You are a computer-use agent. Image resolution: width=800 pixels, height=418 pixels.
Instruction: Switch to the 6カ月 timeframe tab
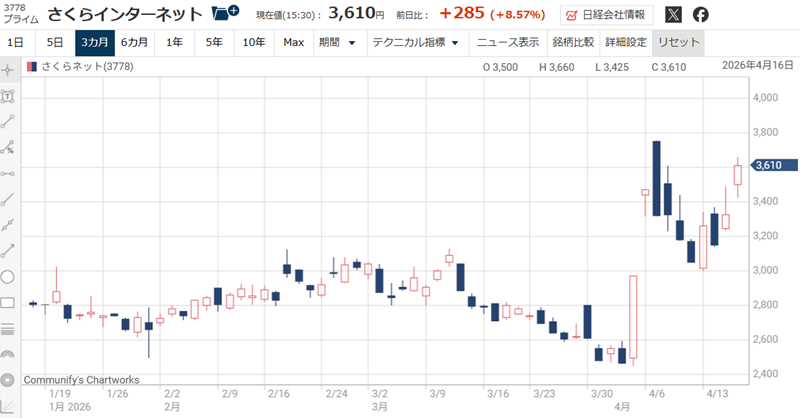pos(135,43)
